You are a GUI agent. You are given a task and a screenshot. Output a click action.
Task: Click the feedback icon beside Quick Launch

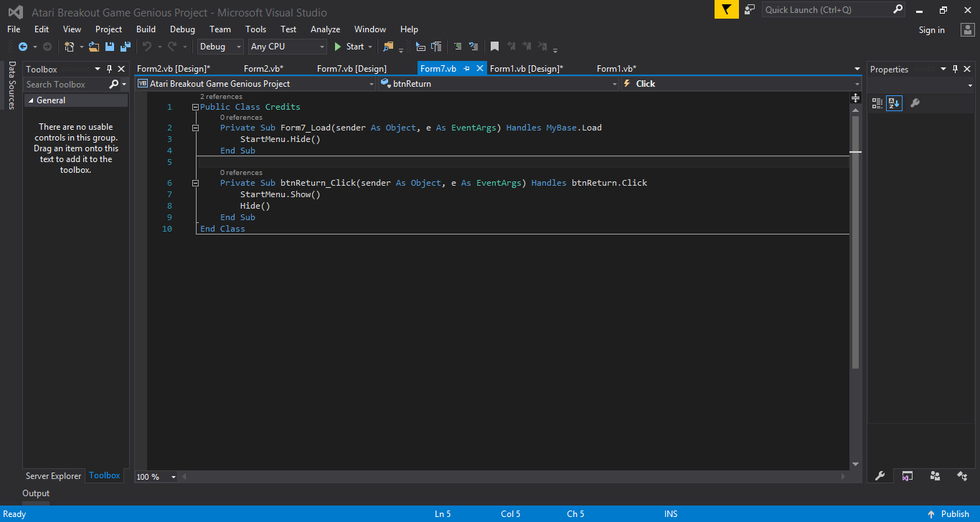tap(750, 9)
